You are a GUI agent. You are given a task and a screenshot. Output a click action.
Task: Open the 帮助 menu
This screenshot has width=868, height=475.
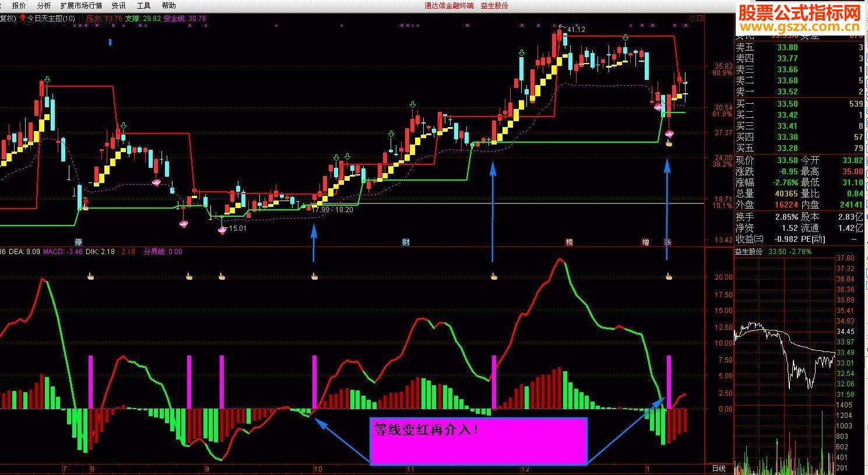click(x=168, y=5)
